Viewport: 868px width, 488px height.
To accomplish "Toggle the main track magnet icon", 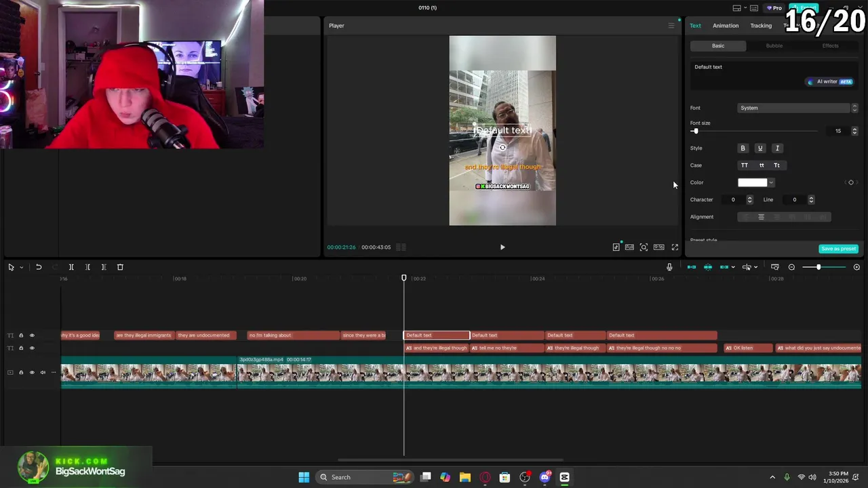I will coord(692,267).
